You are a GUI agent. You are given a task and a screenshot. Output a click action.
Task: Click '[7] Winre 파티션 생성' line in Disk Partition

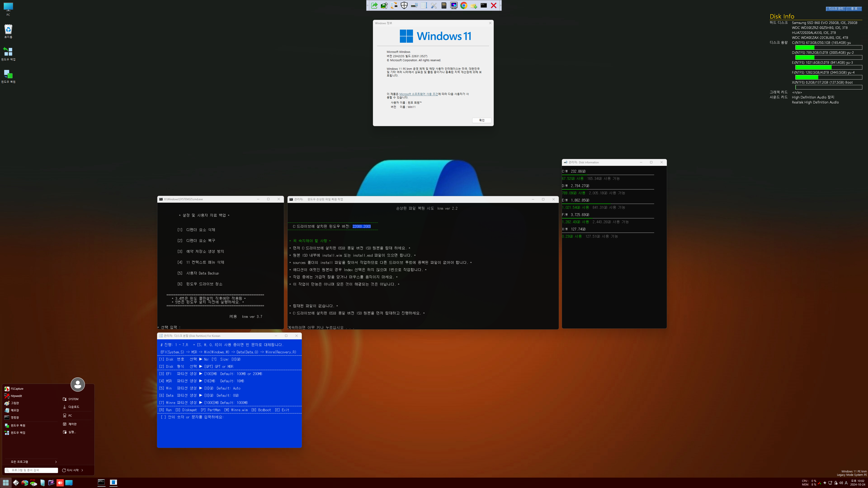tap(203, 403)
